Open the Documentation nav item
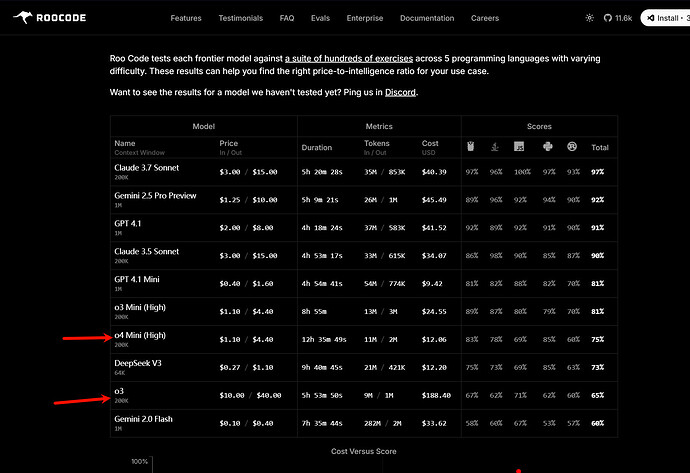 click(427, 18)
